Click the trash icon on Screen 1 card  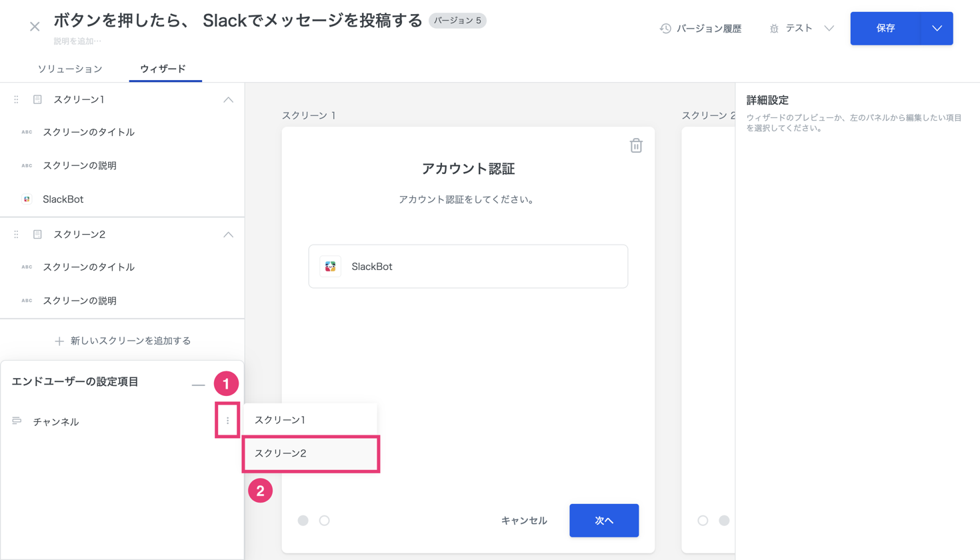click(x=636, y=145)
